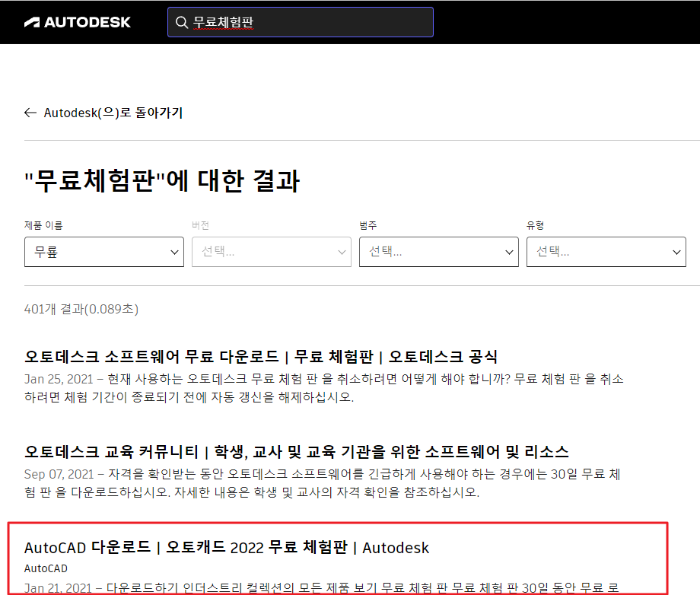700x595 pixels.
Task: Expand the 범주 selection dropdown
Action: tap(439, 252)
